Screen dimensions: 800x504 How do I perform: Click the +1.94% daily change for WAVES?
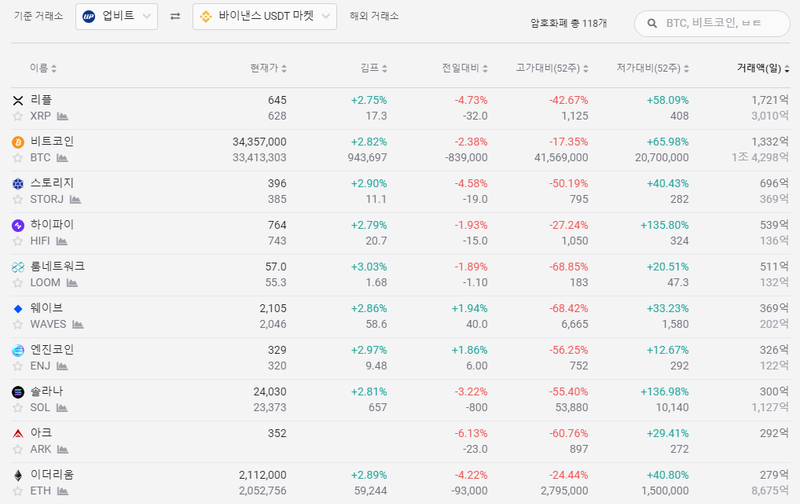tap(469, 309)
